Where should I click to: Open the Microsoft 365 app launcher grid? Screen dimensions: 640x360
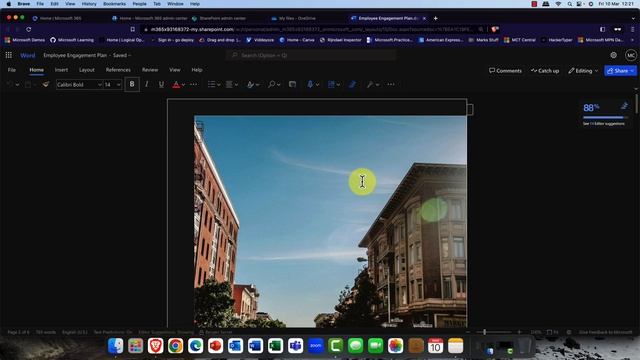pos(9,55)
